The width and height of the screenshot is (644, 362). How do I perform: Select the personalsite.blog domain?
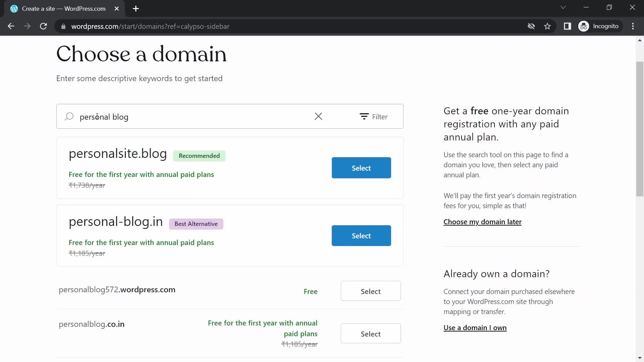pos(361,168)
